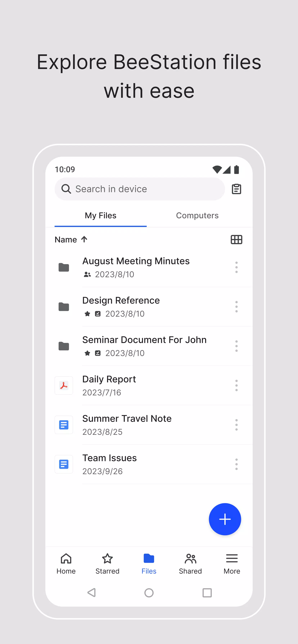298x644 pixels.
Task: Tap the star icon under Seminar Document
Action: [x=87, y=353]
